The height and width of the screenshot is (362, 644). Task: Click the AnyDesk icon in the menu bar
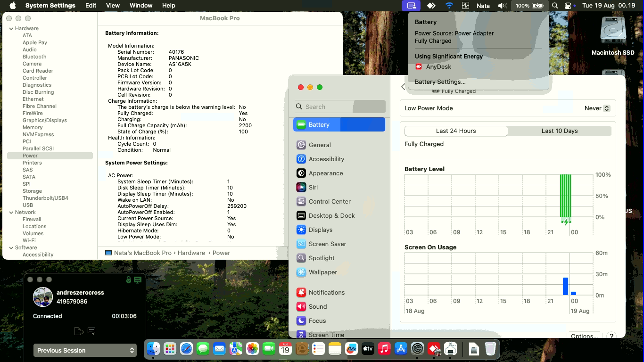pyautogui.click(x=430, y=5)
